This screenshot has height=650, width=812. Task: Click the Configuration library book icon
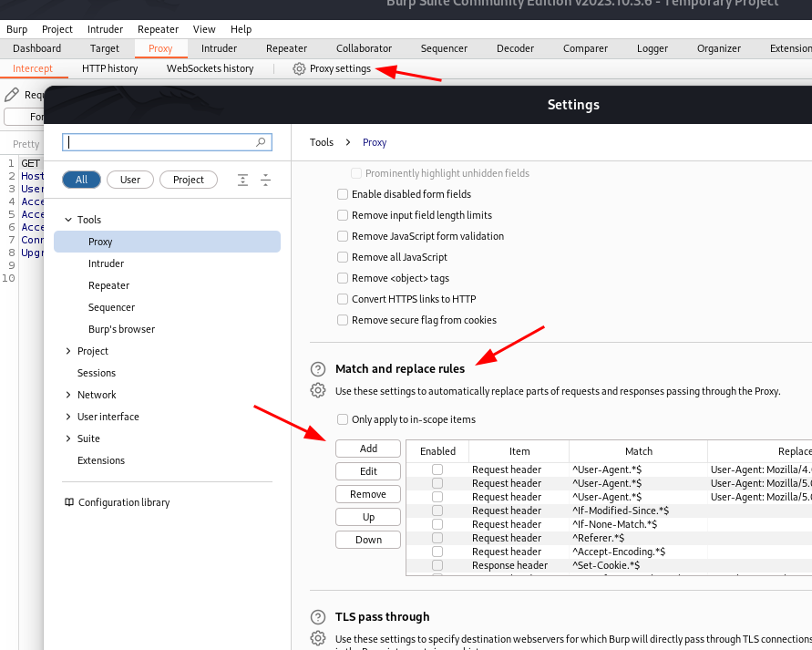tap(69, 502)
